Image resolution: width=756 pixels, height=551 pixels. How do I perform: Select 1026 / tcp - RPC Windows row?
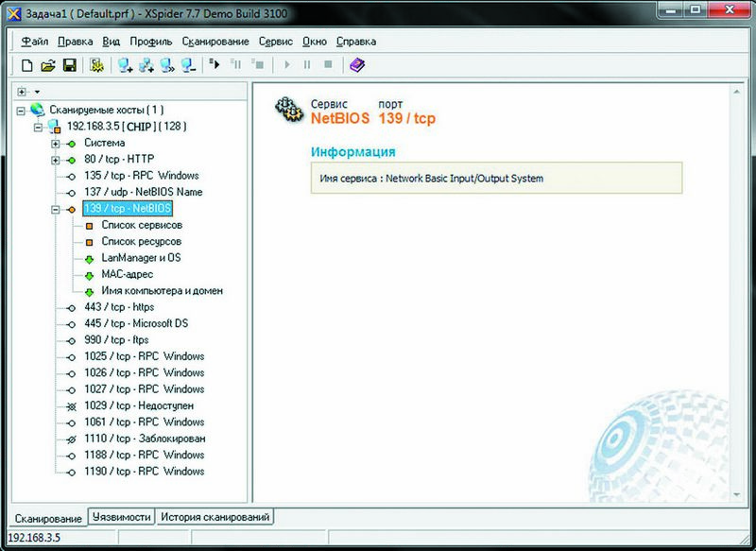click(x=145, y=372)
